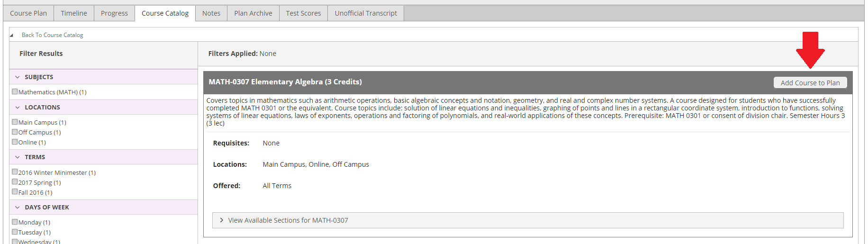This screenshot has height=244, width=868.
Task: Collapse the LOCATIONS filter section chevron
Action: (x=18, y=108)
